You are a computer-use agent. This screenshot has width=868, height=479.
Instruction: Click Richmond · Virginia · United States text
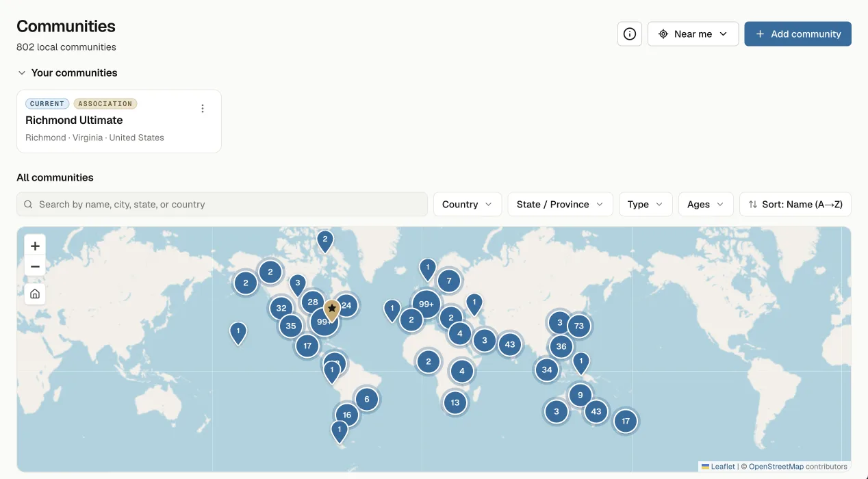tap(94, 138)
